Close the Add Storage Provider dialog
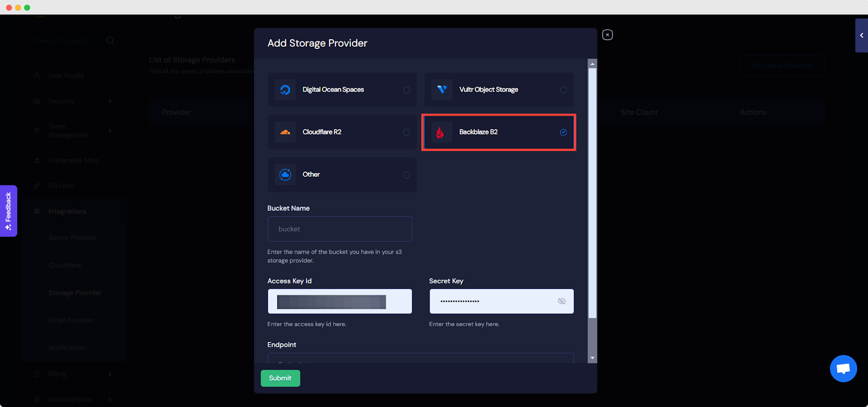The image size is (868, 407). [x=608, y=35]
